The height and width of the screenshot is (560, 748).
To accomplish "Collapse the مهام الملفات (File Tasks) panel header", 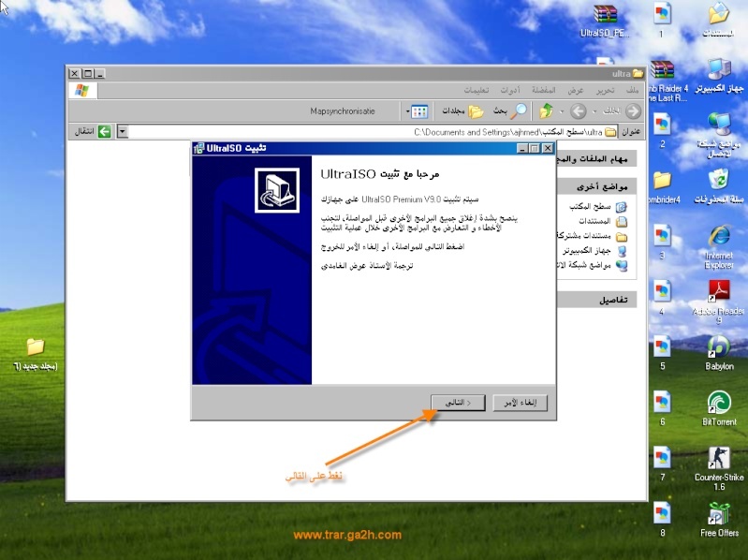I will 596,159.
